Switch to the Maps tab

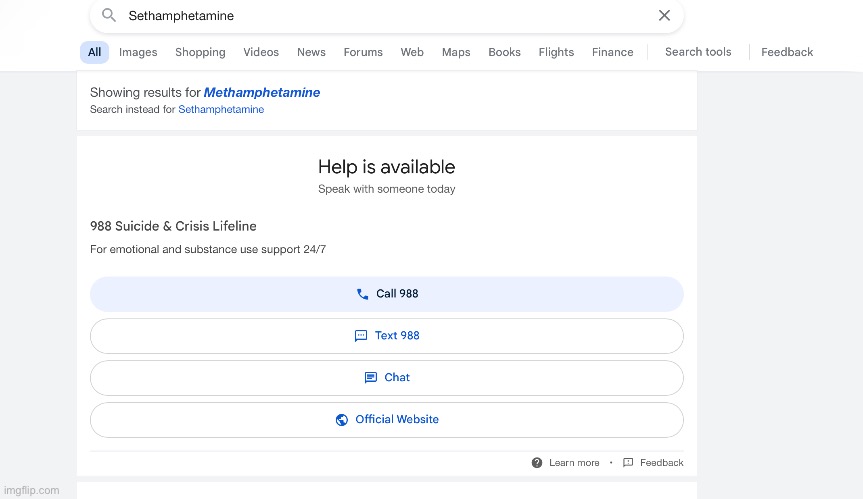point(456,52)
